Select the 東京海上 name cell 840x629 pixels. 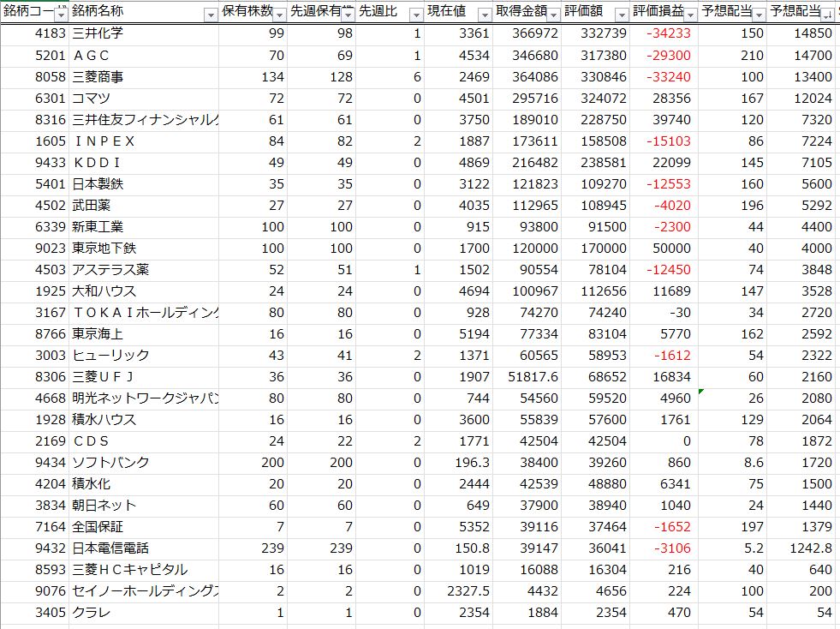(x=144, y=334)
